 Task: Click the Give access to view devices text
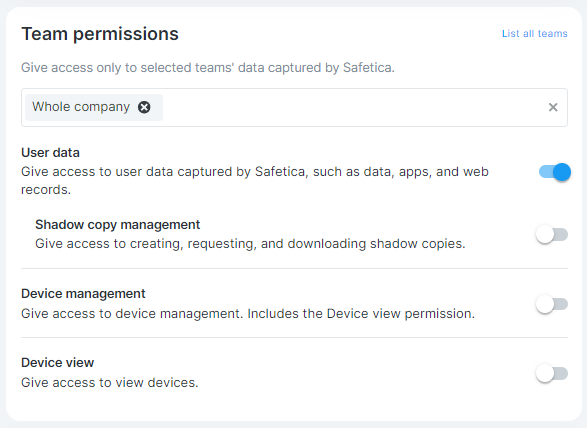coord(110,383)
